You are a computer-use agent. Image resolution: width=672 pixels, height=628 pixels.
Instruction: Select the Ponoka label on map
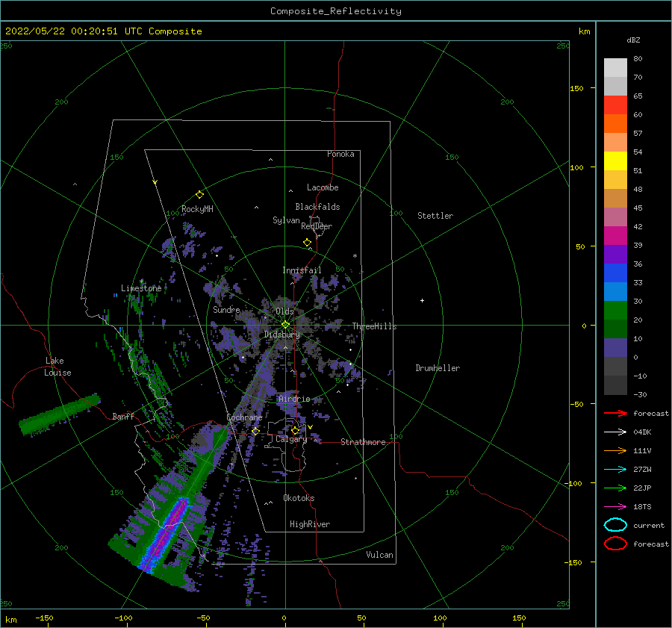[340, 154]
